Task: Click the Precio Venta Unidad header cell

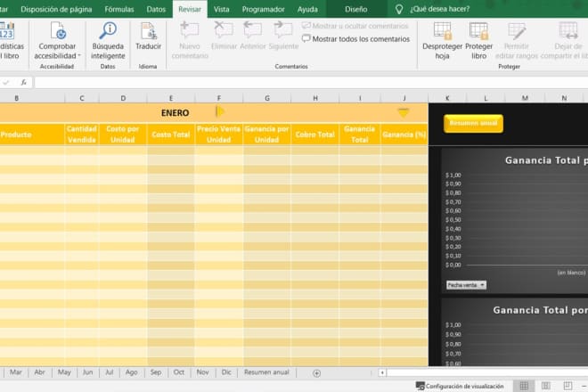Action: point(218,135)
